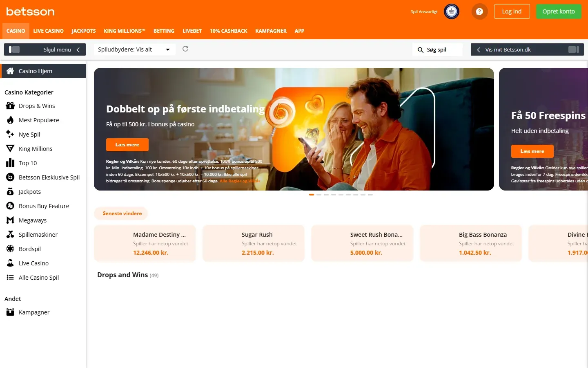Open the Bordspil chip icon

(10, 249)
